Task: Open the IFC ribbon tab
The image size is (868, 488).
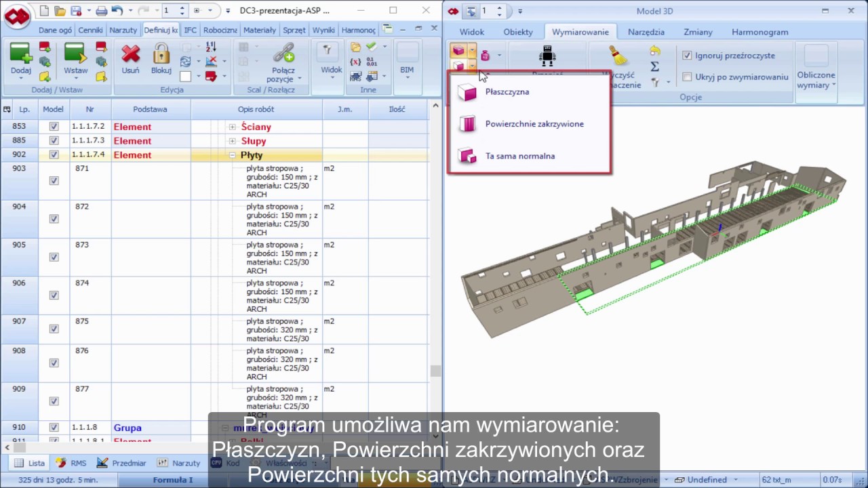Action: [x=191, y=30]
